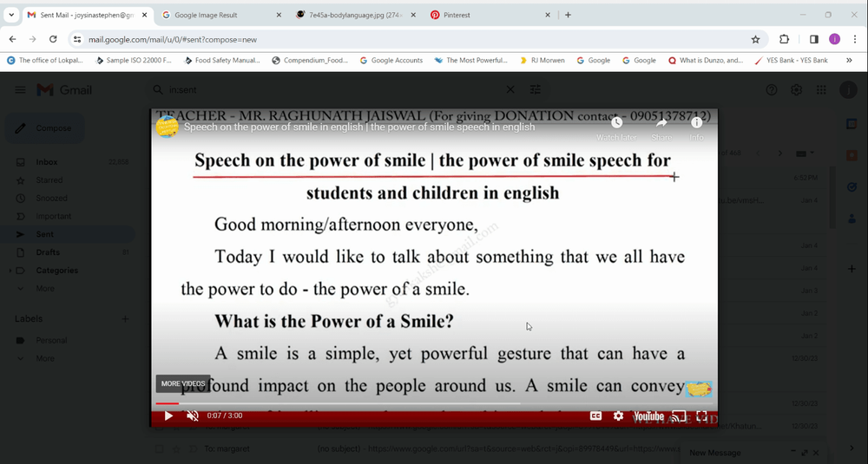Cast the video to a device
The image size is (868, 464).
point(679,416)
